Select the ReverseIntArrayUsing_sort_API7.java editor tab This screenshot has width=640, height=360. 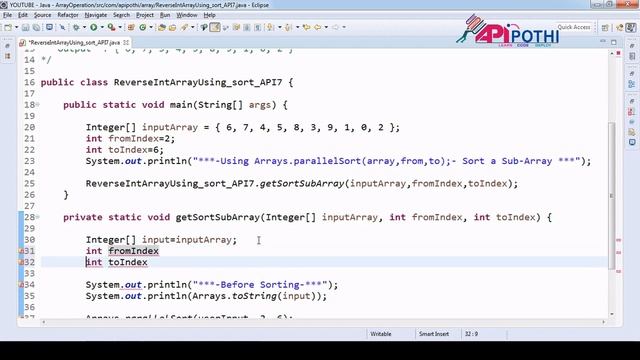(75, 42)
